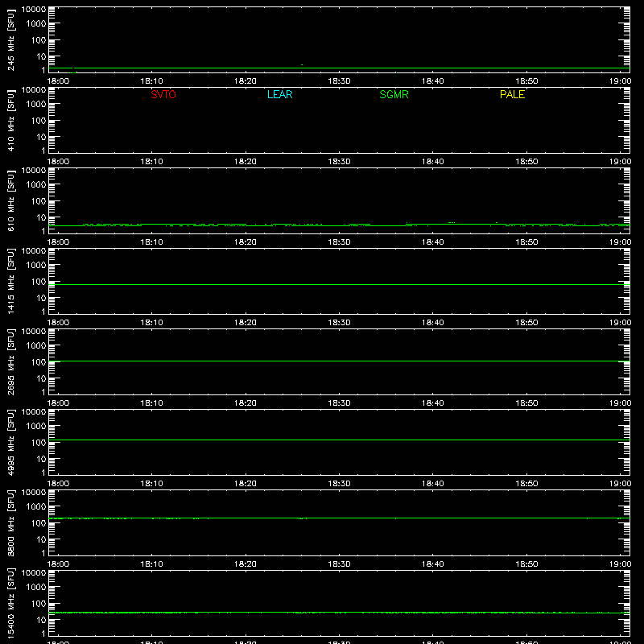Click the 18:30 label below 1415 MHz plot
The width and height of the screenshot is (644, 644).
(x=339, y=323)
